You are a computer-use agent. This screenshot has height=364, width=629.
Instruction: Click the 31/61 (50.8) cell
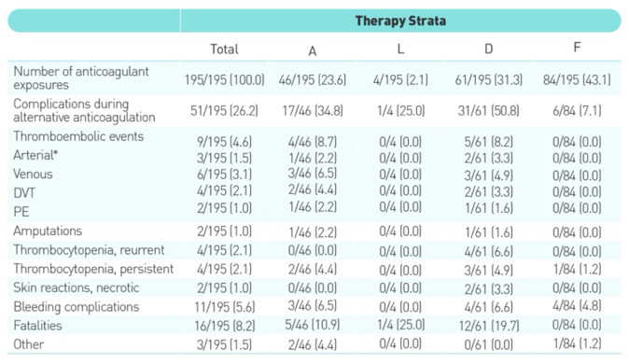point(489,111)
